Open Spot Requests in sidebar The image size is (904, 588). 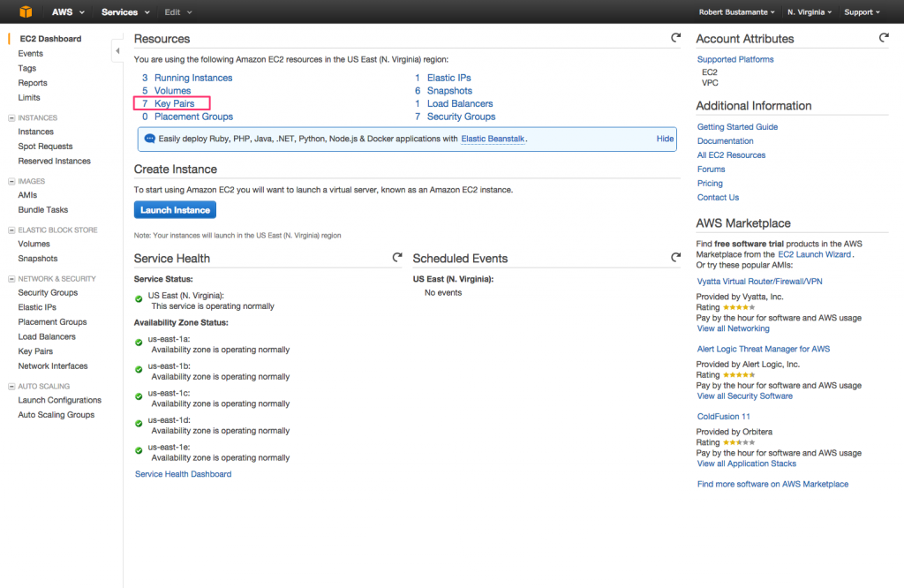(x=45, y=147)
